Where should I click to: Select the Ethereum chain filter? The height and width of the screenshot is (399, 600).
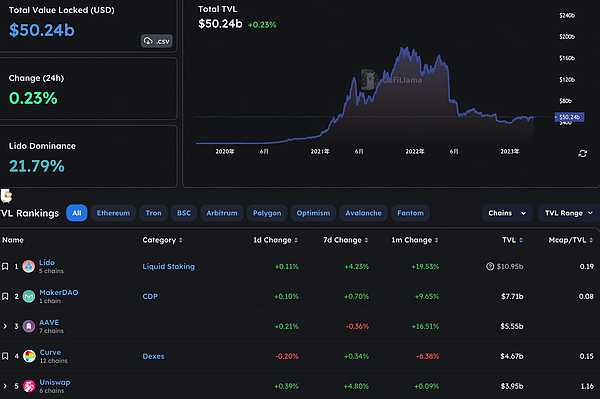point(113,213)
